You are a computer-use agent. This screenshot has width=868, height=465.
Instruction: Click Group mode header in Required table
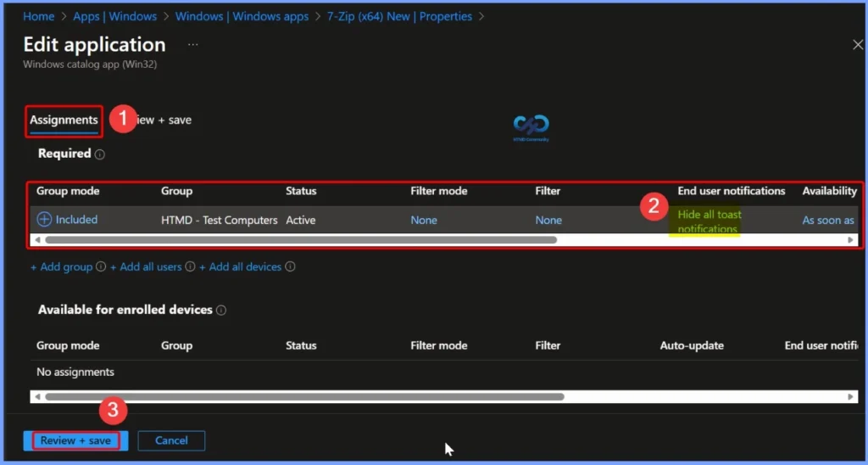[x=68, y=191]
